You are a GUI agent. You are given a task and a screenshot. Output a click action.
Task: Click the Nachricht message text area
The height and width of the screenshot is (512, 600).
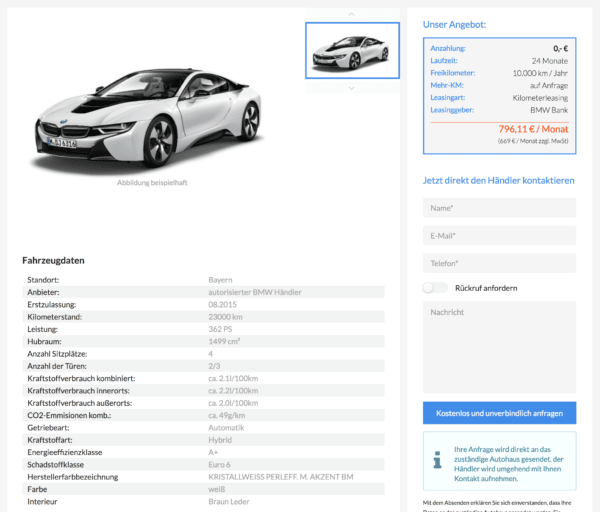point(499,347)
